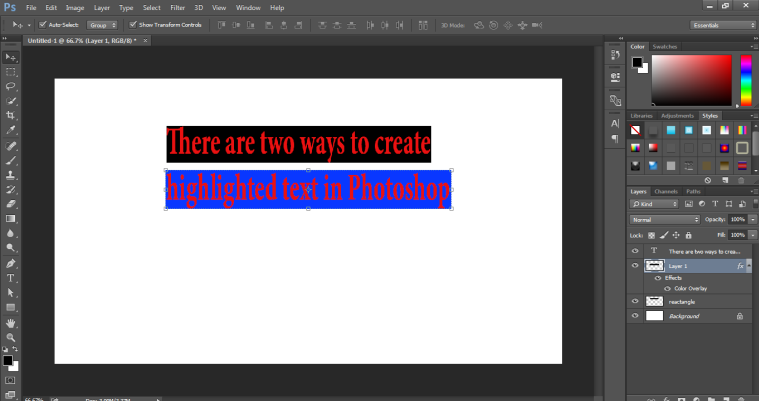Open the Essentials workspace dropdown
Image resolution: width=759 pixels, height=401 pixels.
(x=723, y=25)
